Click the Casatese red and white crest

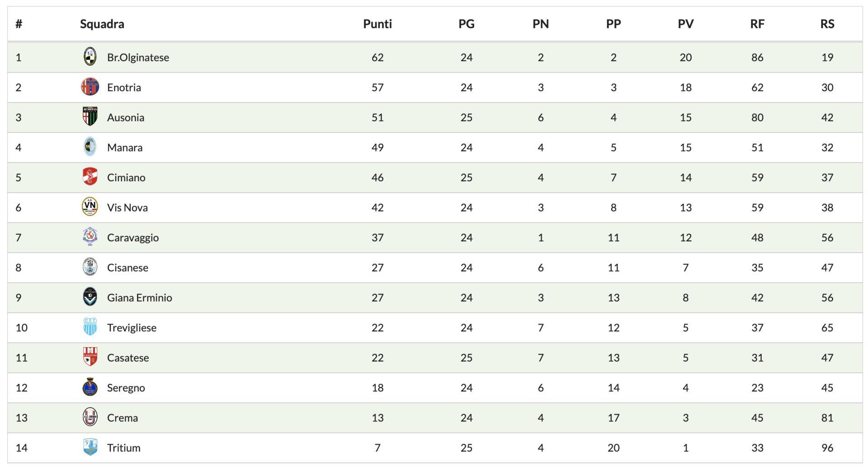tap(90, 357)
